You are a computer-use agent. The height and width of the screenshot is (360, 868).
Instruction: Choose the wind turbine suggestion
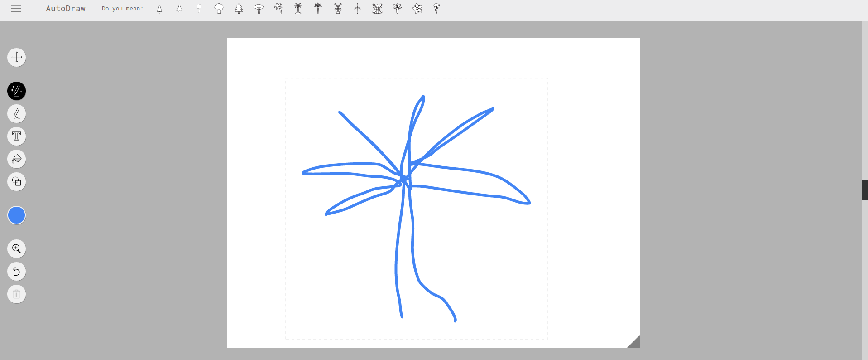tap(357, 9)
